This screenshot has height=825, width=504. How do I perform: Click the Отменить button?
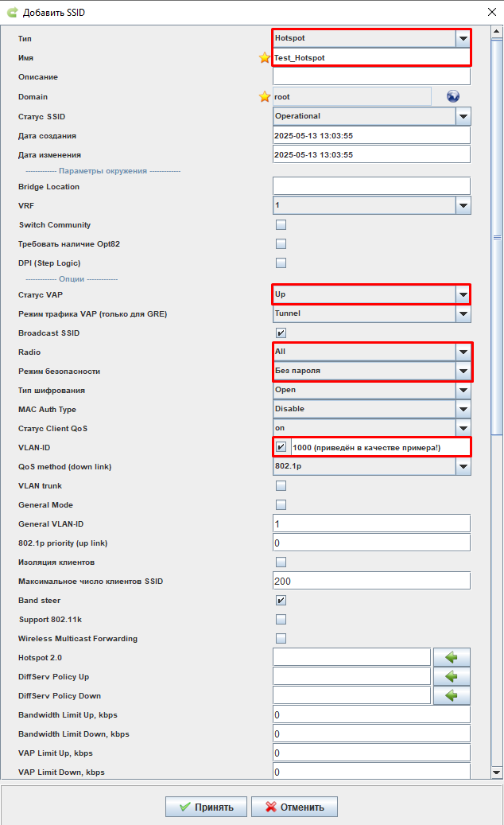294,807
